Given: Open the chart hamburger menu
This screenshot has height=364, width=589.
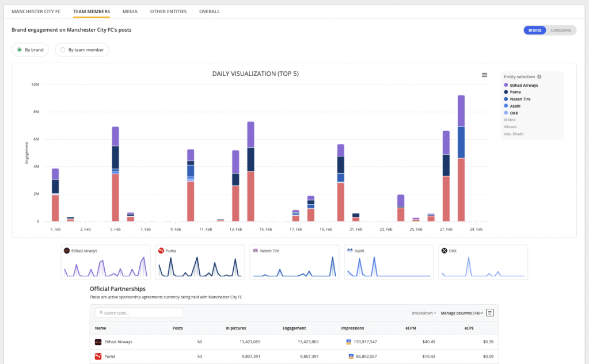Looking at the screenshot, I should (484, 75).
